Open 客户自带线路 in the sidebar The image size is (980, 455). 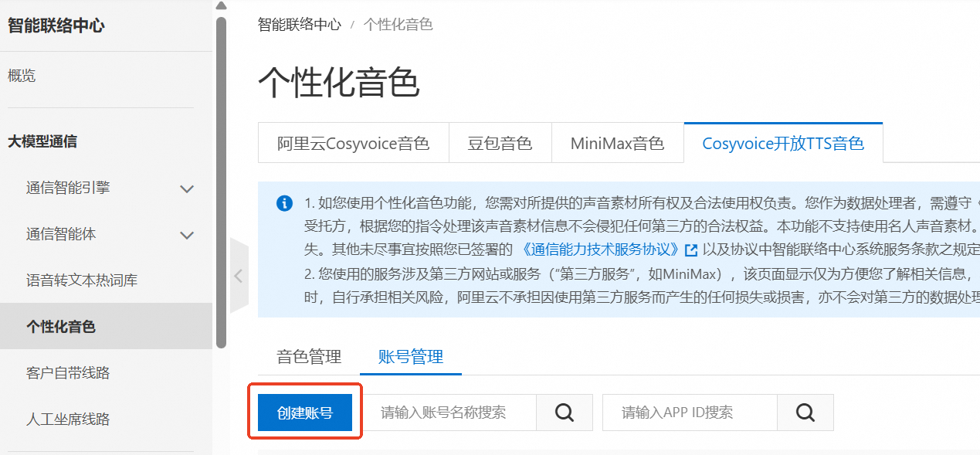[x=68, y=373]
